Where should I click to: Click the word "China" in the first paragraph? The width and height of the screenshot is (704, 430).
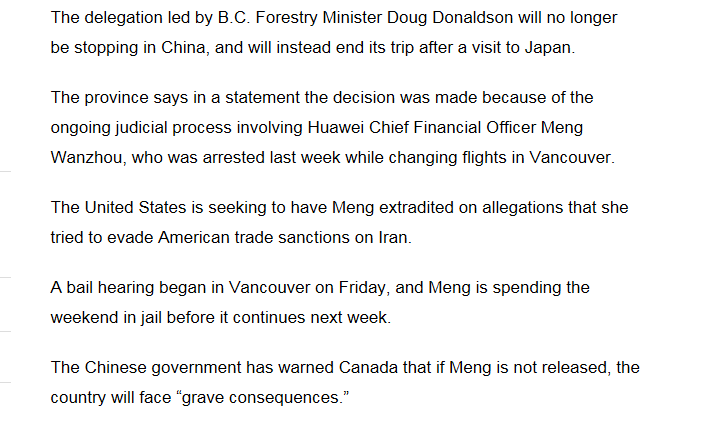(183, 48)
